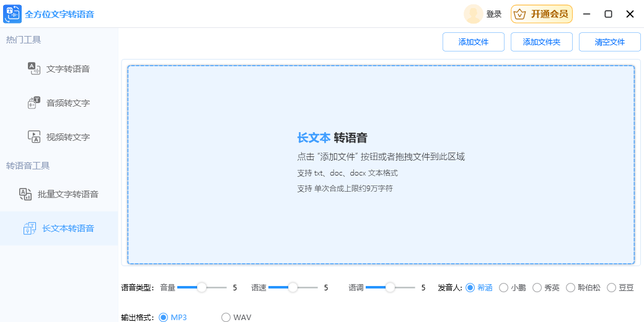The width and height of the screenshot is (644, 322).
Task: Select the 音频转文字 sidebar icon
Action: pyautogui.click(x=33, y=103)
